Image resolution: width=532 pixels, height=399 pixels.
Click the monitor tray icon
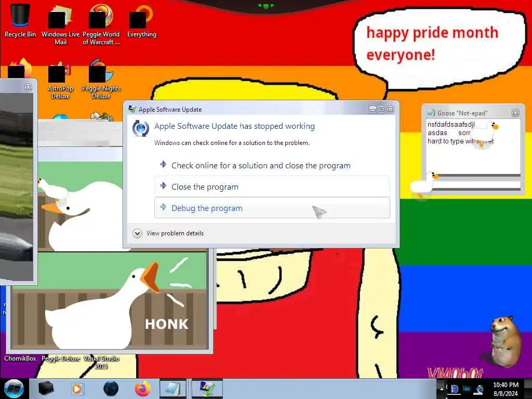(467, 389)
